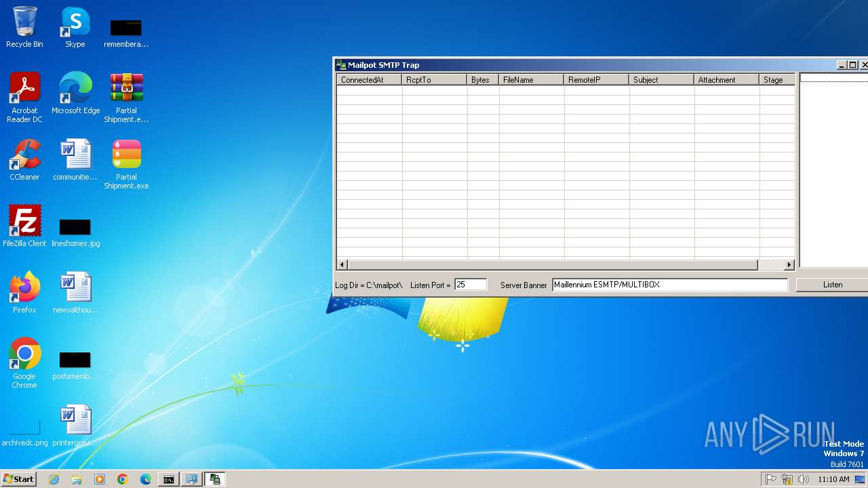Screen dimensions: 868x488
Task: Sort by the ConnectedAt column header
Action: tap(370, 79)
